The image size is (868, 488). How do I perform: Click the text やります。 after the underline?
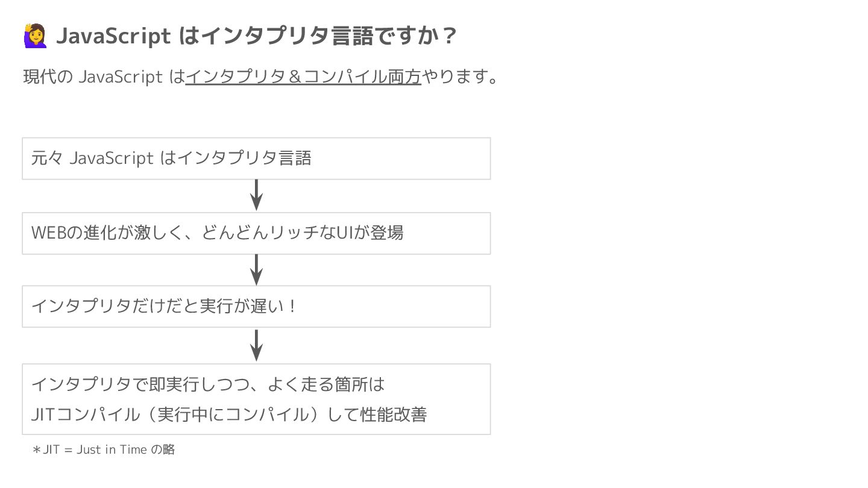(461, 77)
